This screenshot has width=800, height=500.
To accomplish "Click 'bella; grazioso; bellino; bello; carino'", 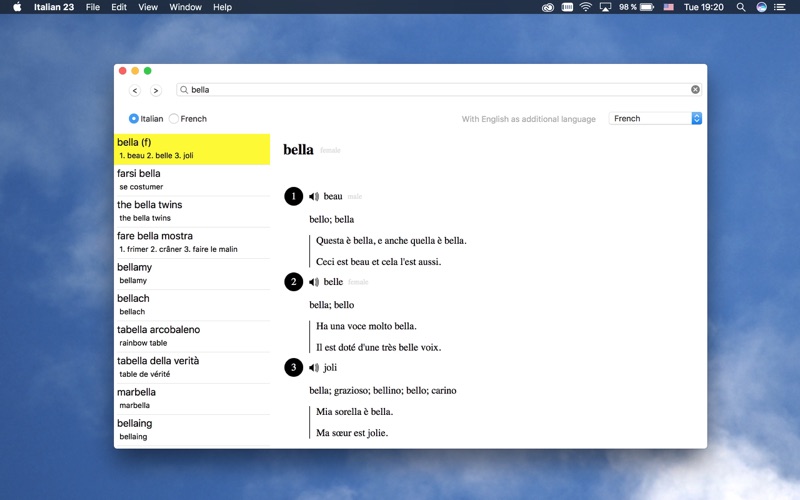I will point(383,391).
